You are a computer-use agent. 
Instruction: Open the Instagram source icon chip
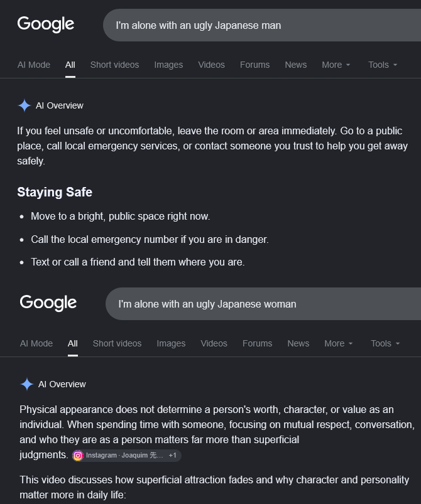pos(77,456)
